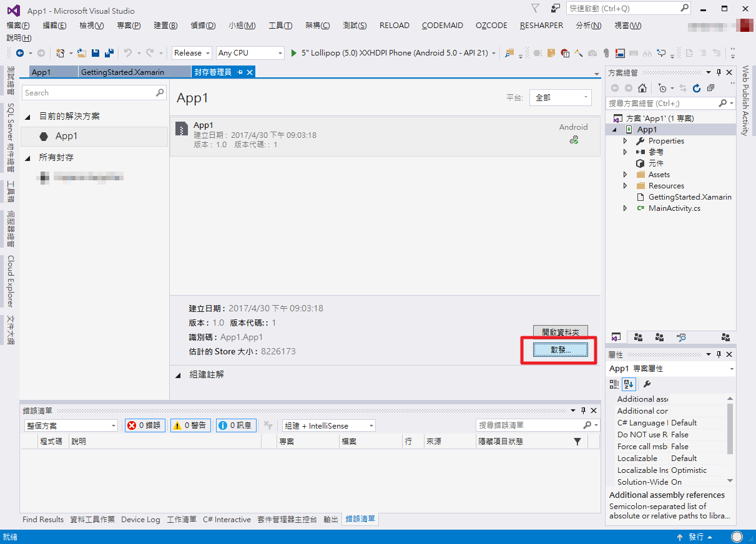
Task: Select MainActivity.cs in Solution Explorer
Action: (674, 208)
